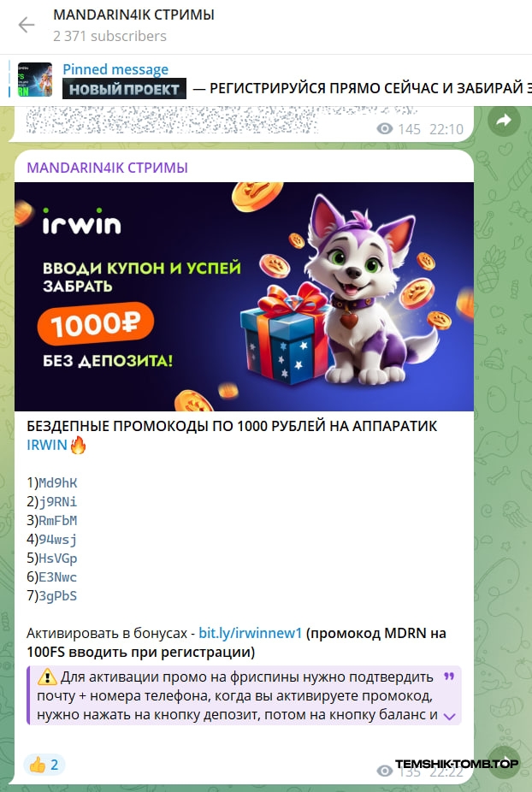Copy promo code HsVGp
The height and width of the screenshot is (792, 532).
pyautogui.click(x=58, y=559)
